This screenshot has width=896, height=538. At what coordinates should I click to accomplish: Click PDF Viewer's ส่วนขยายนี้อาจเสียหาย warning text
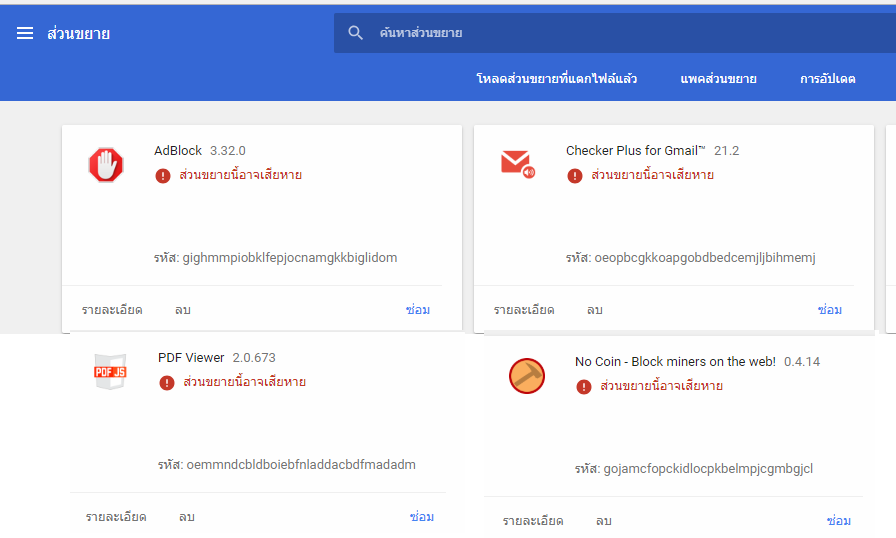[245, 382]
